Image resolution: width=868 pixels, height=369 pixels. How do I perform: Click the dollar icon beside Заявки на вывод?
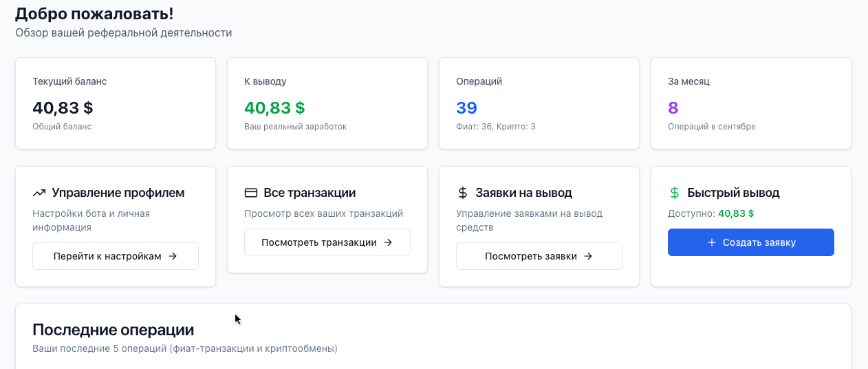coord(463,193)
